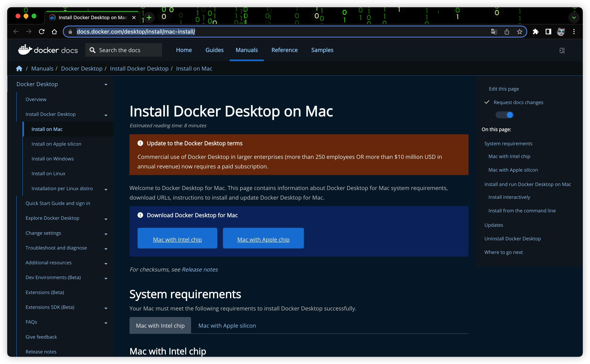Reload the page with the refresh icon
The image size is (590, 364).
click(41, 32)
